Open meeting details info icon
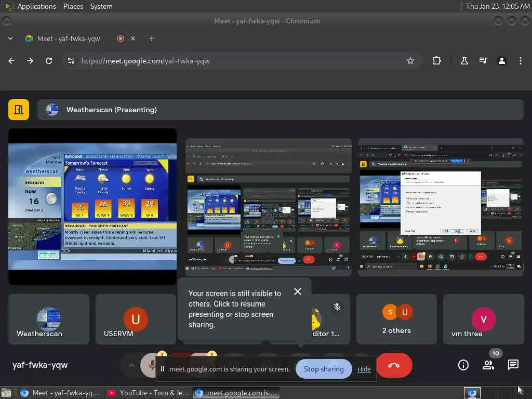The height and width of the screenshot is (399, 532). 463,365
